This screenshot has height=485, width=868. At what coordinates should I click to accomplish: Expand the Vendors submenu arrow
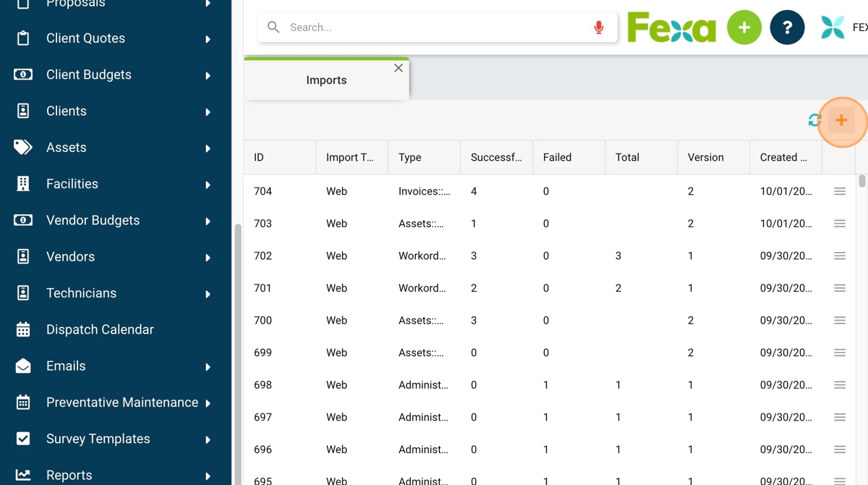pyautogui.click(x=208, y=258)
